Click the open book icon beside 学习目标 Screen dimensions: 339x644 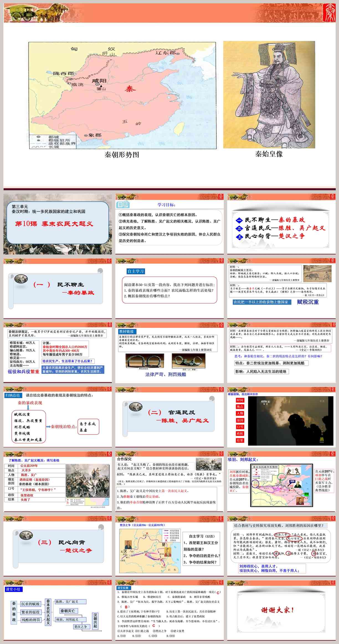pos(123,205)
